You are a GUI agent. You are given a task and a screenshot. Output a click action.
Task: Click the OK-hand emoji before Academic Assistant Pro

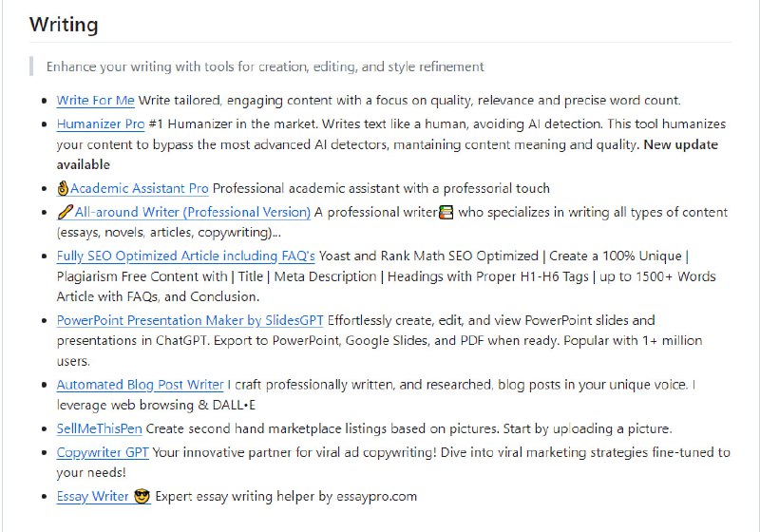(63, 188)
